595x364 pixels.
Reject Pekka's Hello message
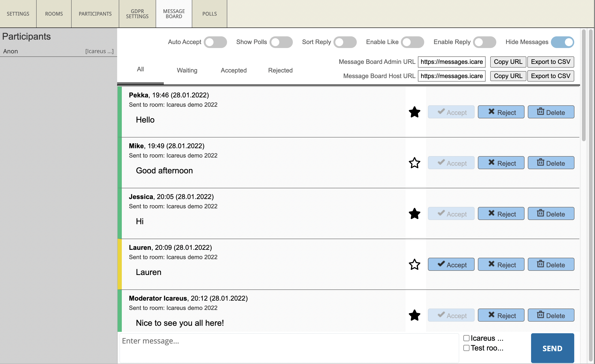(x=501, y=112)
